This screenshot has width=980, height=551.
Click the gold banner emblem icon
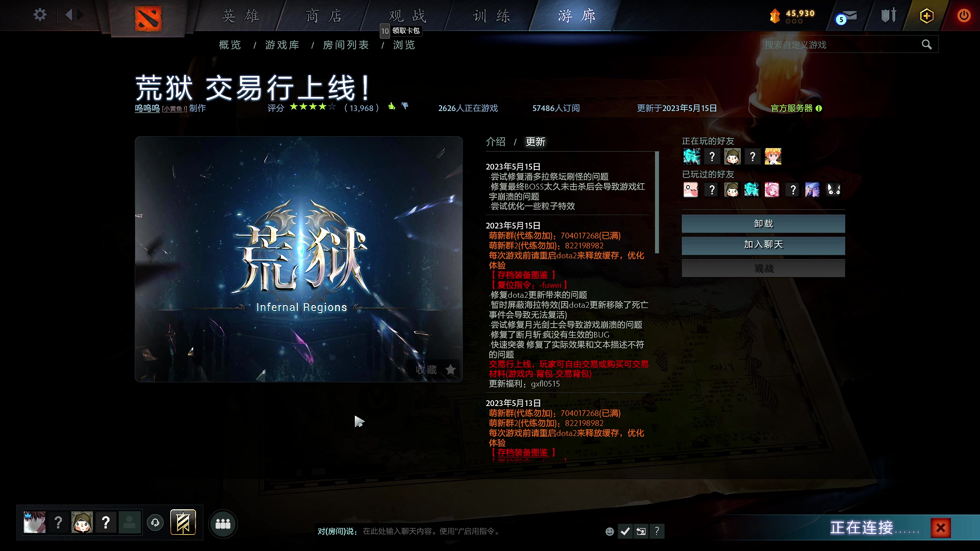tap(183, 522)
